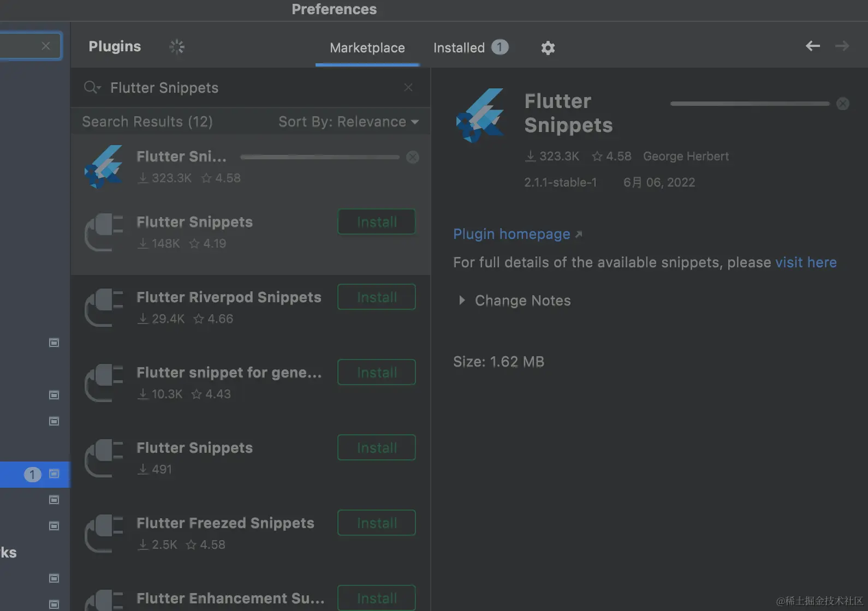
Task: Cancel the download in the first result row
Action: click(413, 157)
